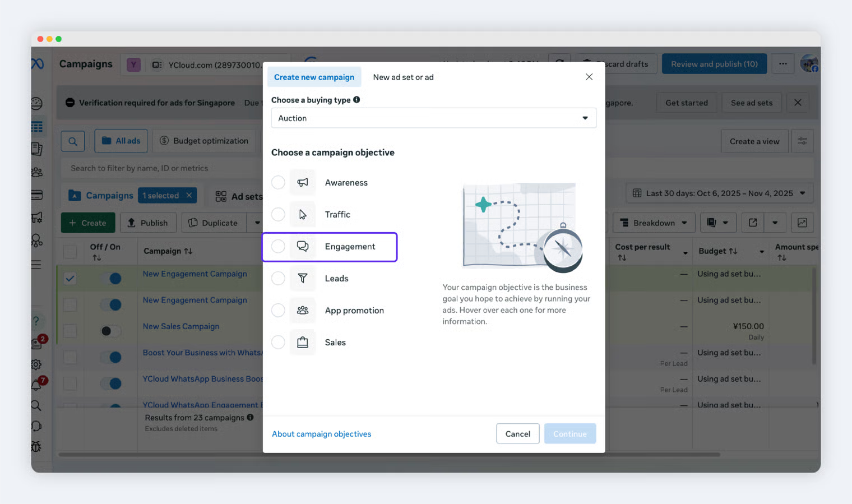Select the Create new campaign tab
The image size is (852, 504).
314,77
